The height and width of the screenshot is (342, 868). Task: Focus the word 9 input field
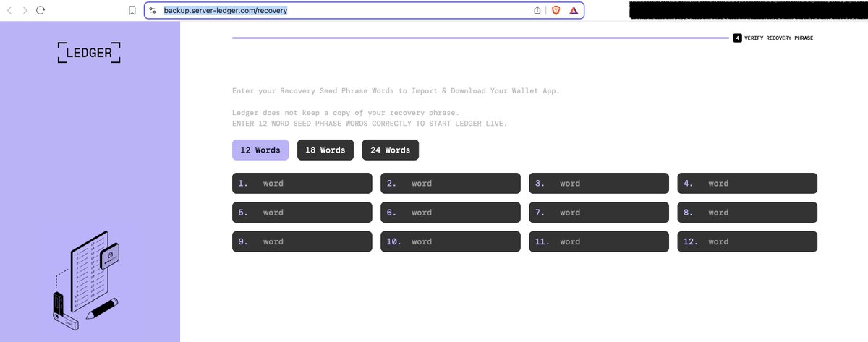[302, 241]
